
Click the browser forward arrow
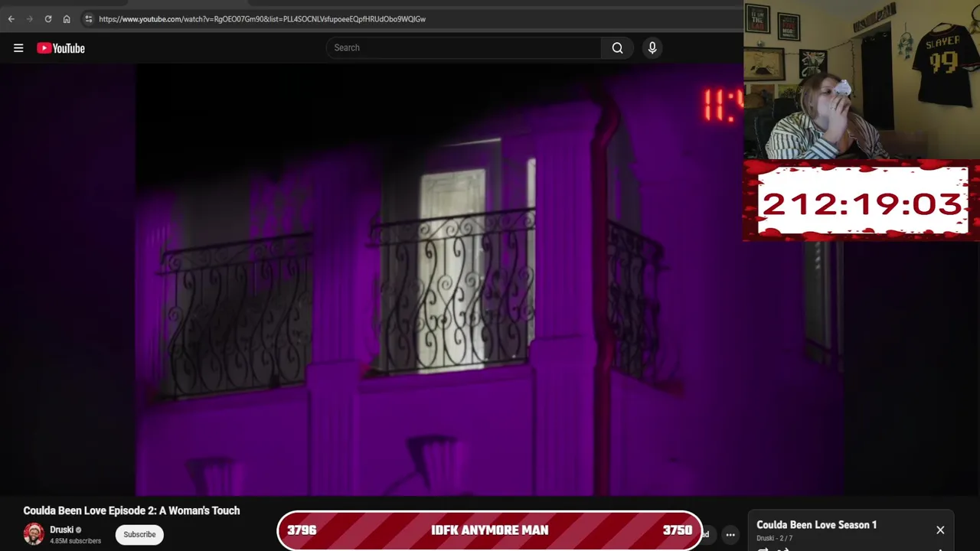[30, 19]
